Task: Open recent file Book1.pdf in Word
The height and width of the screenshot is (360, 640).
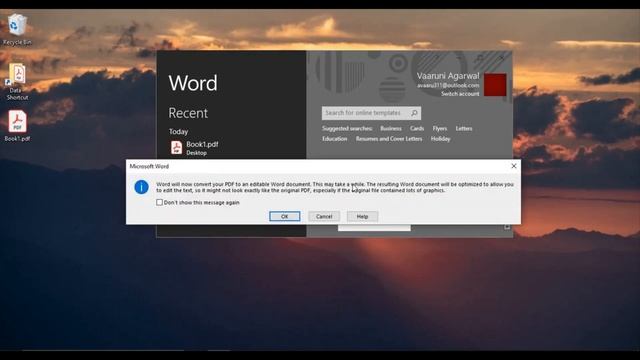Action: (x=202, y=148)
